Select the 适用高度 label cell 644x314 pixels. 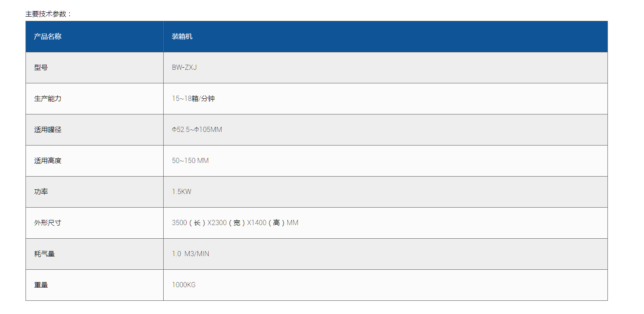click(x=48, y=161)
